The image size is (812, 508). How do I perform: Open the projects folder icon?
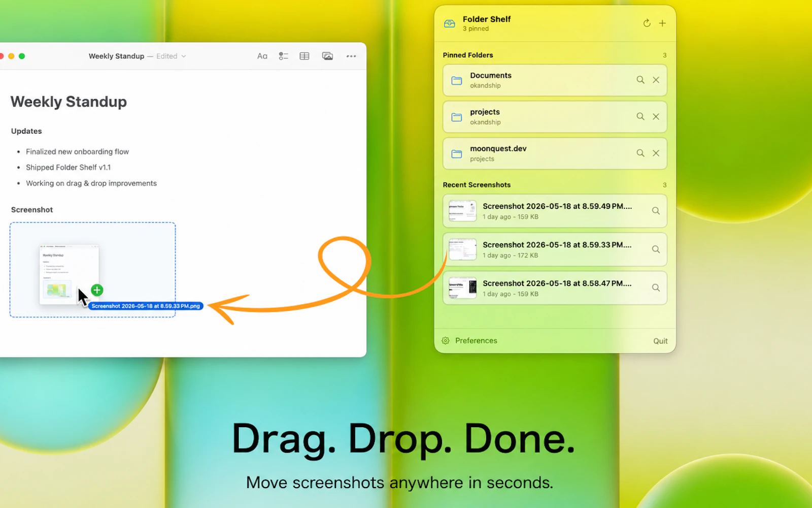click(x=457, y=117)
